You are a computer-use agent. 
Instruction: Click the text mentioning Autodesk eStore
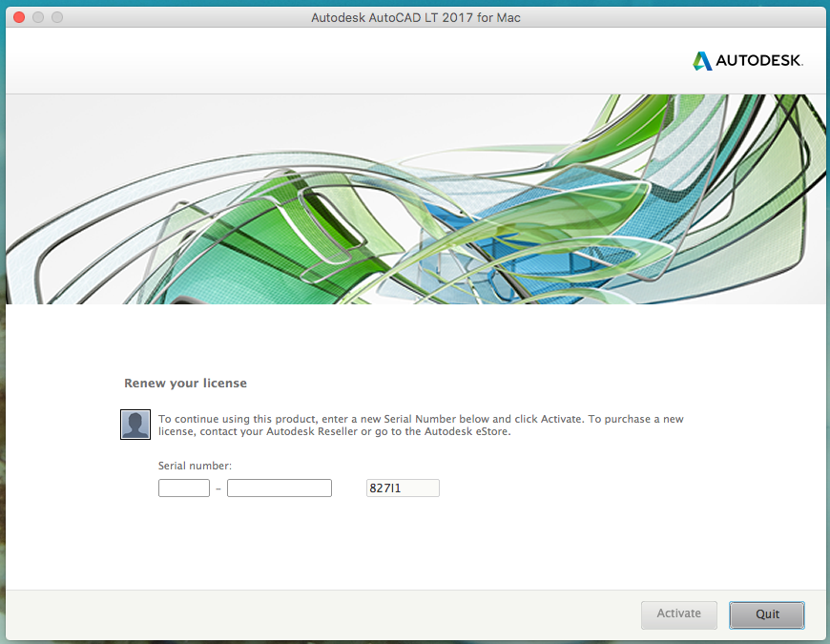(421, 425)
